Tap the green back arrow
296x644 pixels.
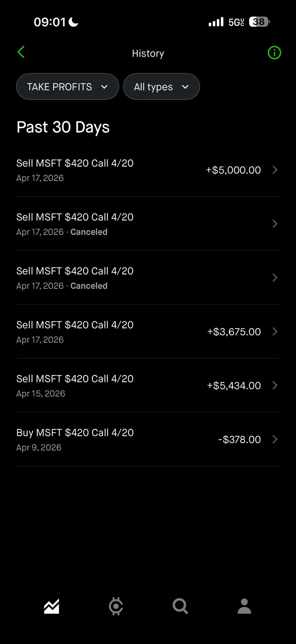pyautogui.click(x=21, y=52)
